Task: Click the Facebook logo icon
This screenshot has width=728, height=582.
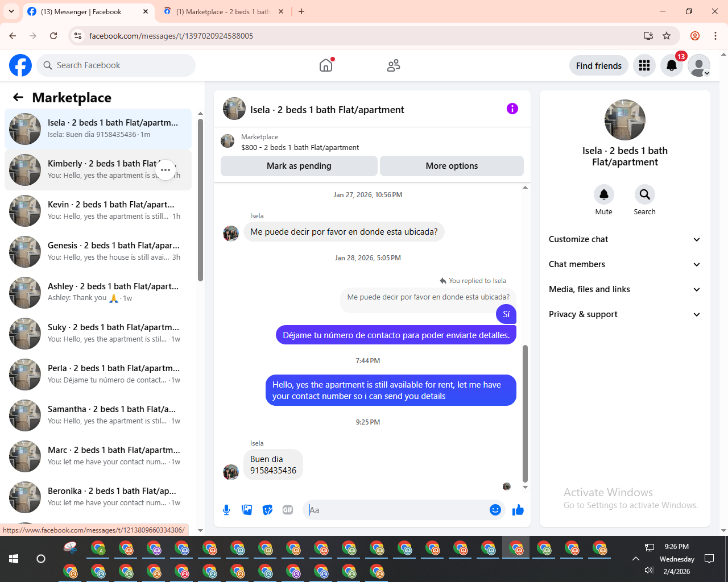Action: coord(20,65)
